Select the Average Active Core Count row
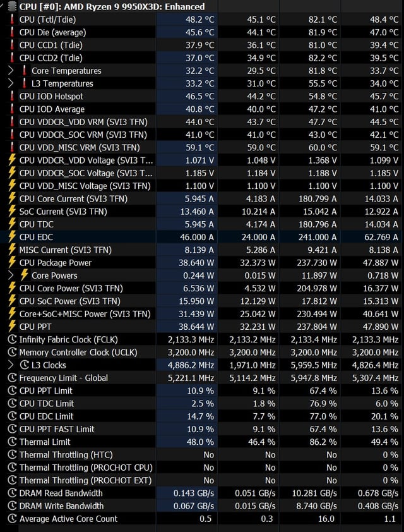The width and height of the screenshot is (404, 532). pyautogui.click(x=202, y=519)
